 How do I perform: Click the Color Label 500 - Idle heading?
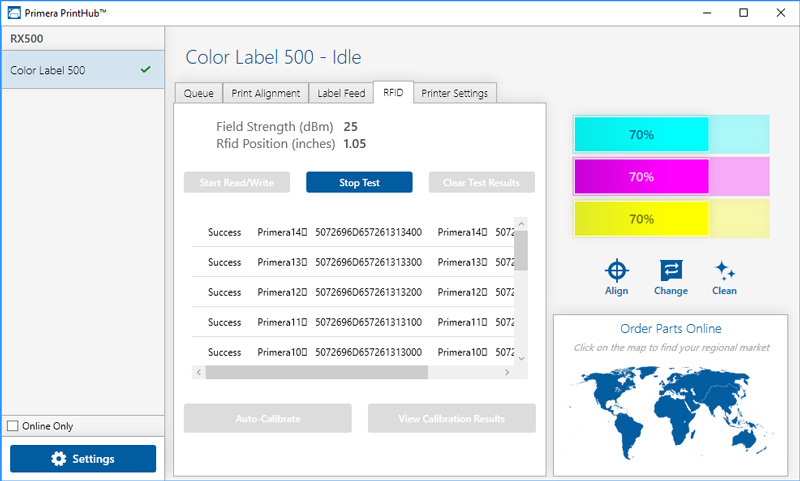coord(273,57)
